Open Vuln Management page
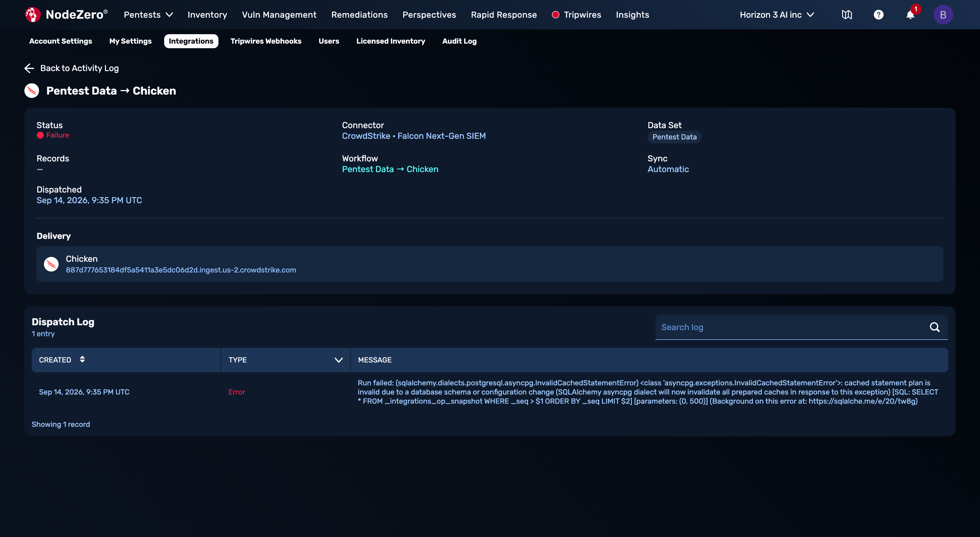980x537 pixels. pyautogui.click(x=279, y=15)
